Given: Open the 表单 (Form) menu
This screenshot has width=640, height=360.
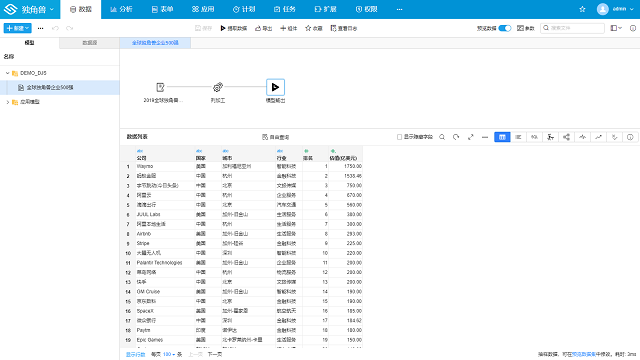Looking at the screenshot, I should click(x=162, y=9).
